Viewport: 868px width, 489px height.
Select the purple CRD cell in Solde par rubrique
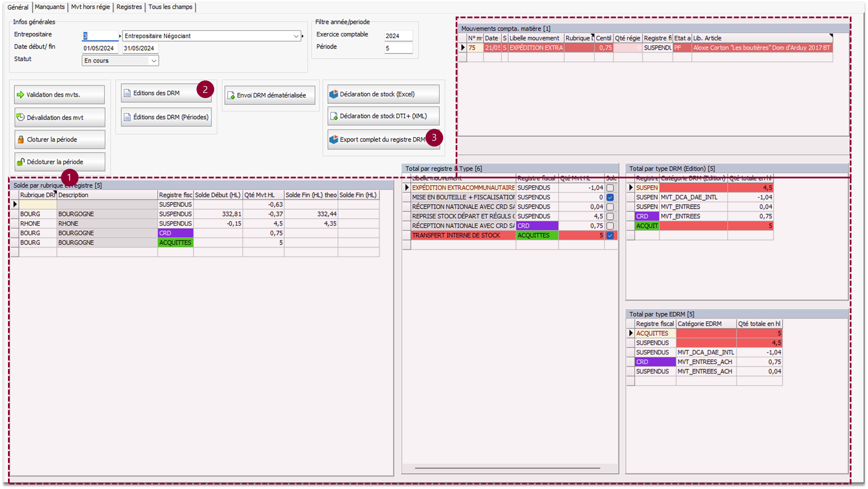click(x=175, y=233)
